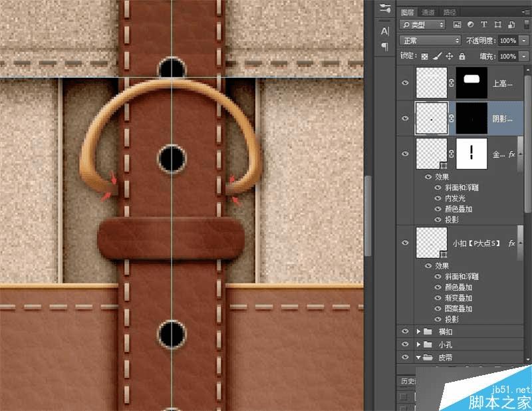
Task: Hide the 内发光 effect eye icon
Action: pos(438,198)
